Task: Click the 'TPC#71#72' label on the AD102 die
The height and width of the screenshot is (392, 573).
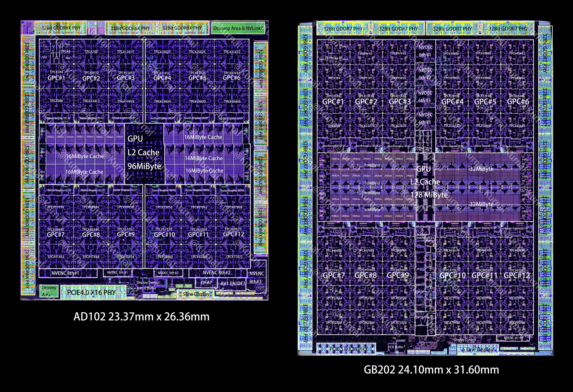Action: (234, 257)
